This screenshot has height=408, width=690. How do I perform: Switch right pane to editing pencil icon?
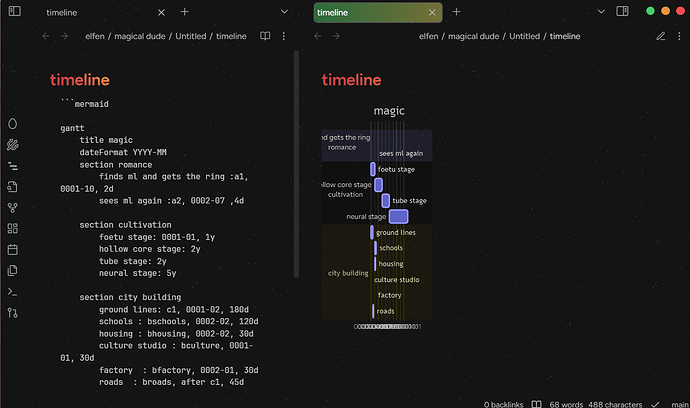coord(661,36)
